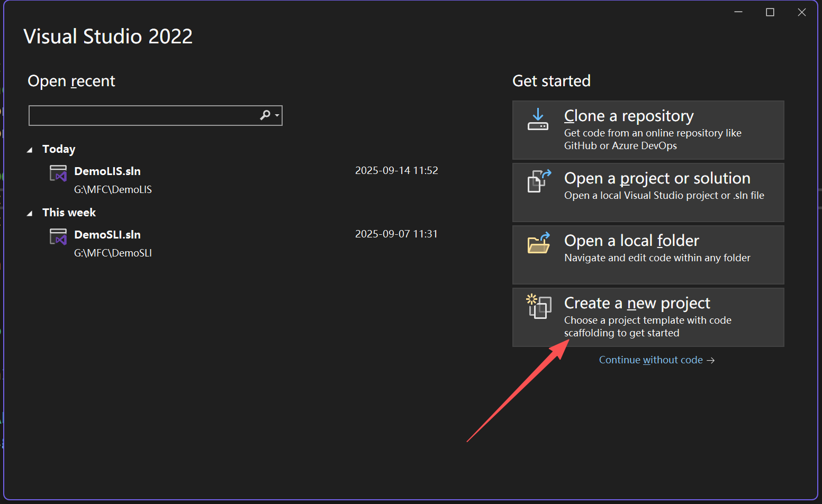This screenshot has height=504, width=822.
Task: Open recent solution DemoSLI.sln
Action: (x=107, y=235)
